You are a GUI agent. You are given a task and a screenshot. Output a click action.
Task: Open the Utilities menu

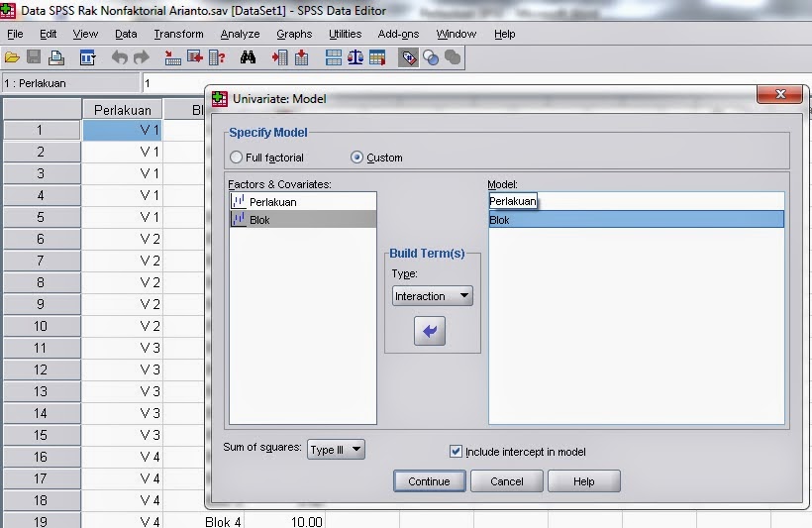[346, 34]
